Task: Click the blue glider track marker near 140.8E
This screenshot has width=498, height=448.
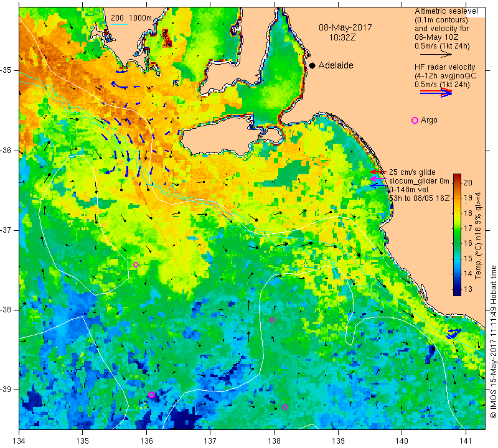Action: (x=453, y=334)
